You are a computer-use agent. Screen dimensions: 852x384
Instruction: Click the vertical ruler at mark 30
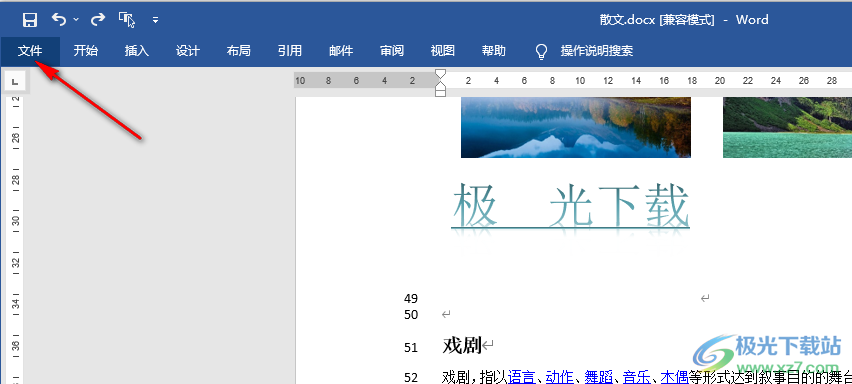16,221
